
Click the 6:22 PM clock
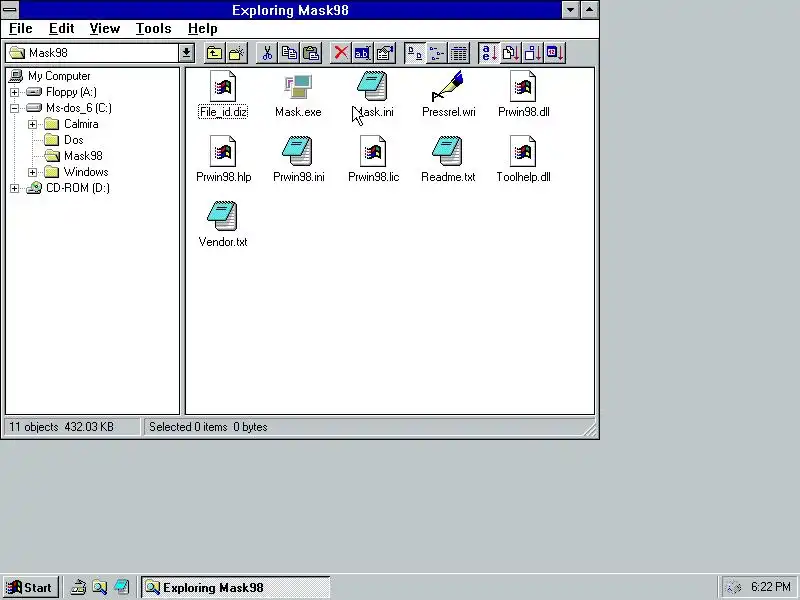(x=771, y=587)
